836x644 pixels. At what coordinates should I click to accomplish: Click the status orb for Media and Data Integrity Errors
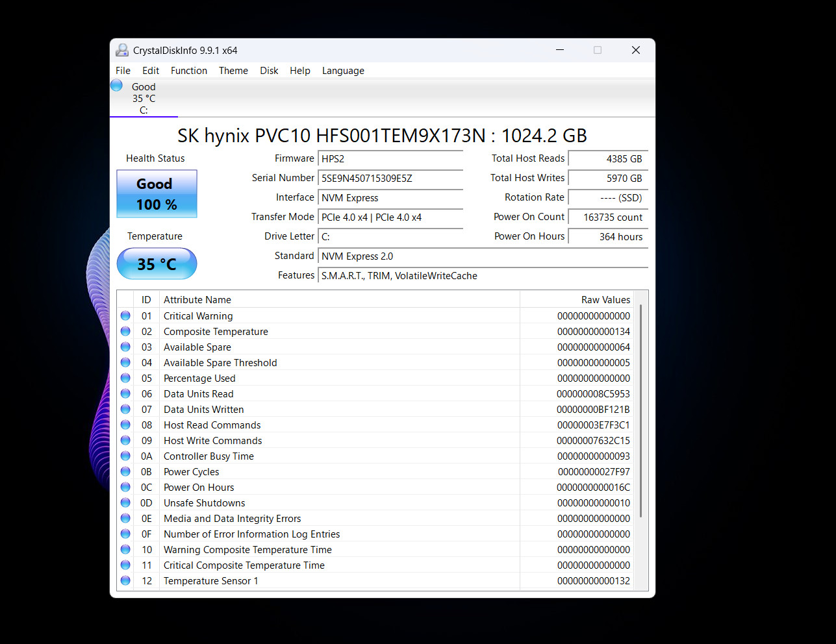coord(125,518)
